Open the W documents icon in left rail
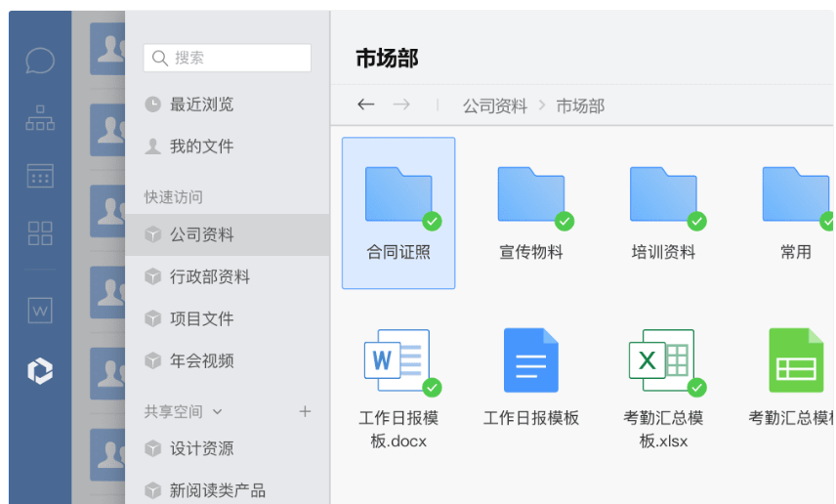 [x=40, y=310]
